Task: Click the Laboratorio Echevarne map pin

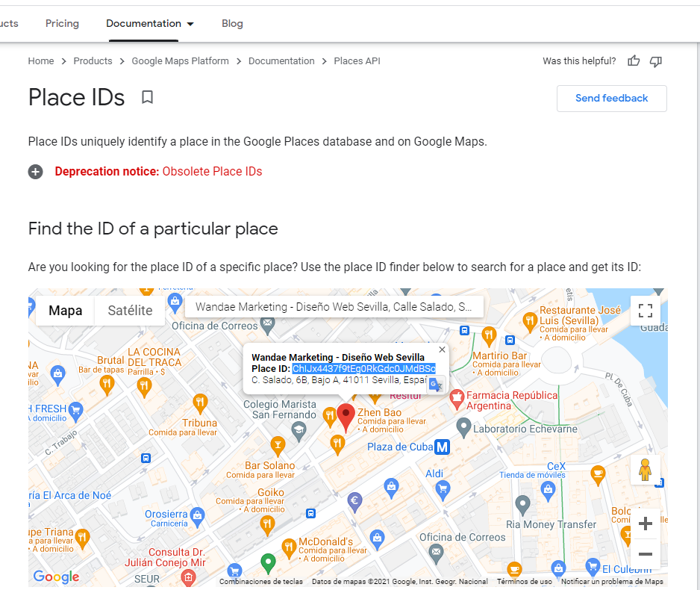Action: (464, 427)
